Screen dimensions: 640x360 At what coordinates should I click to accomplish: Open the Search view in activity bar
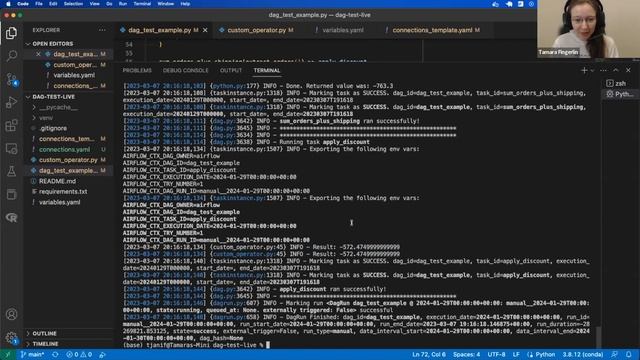[x=11, y=56]
